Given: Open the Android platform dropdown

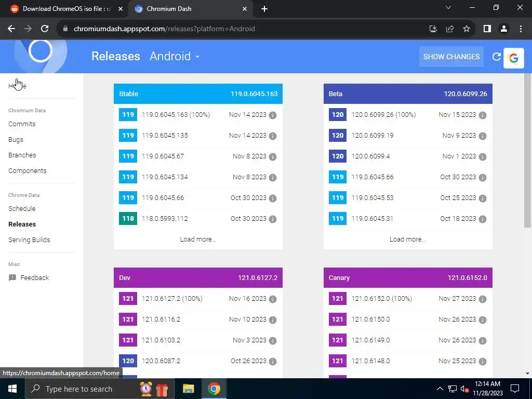Looking at the screenshot, I should pyautogui.click(x=175, y=56).
